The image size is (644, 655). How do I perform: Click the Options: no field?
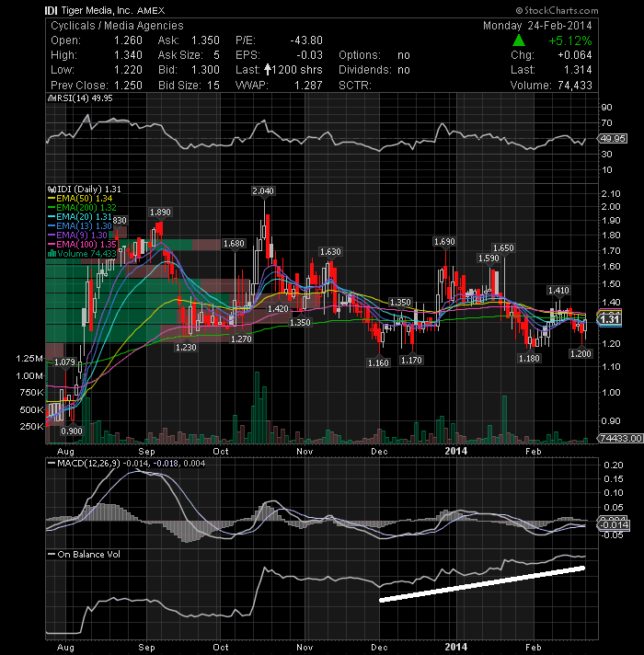coord(374,55)
